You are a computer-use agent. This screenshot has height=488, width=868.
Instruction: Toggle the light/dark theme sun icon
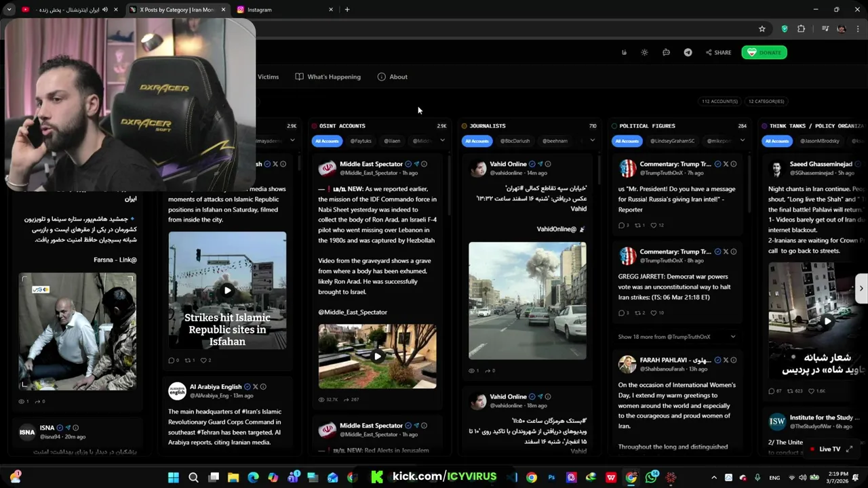pos(644,53)
